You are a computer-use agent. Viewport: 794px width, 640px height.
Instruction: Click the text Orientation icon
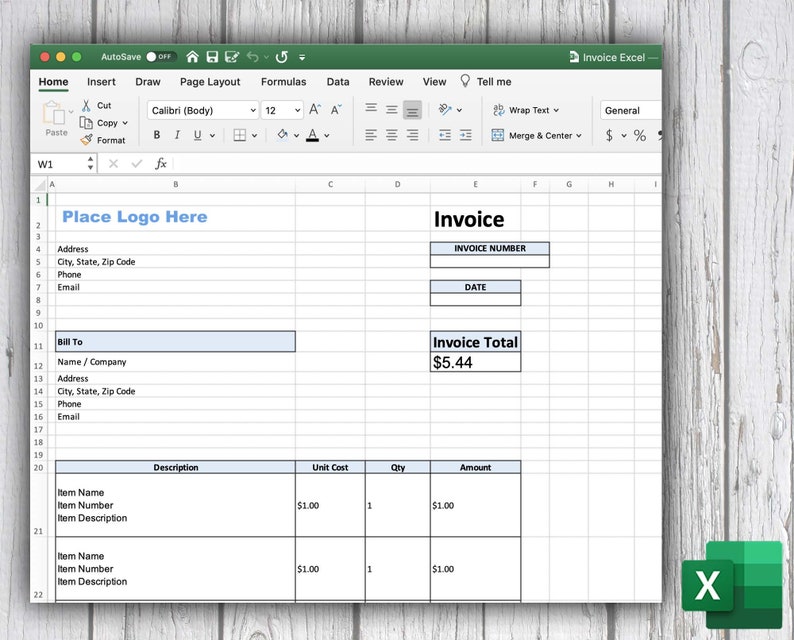[x=445, y=109]
